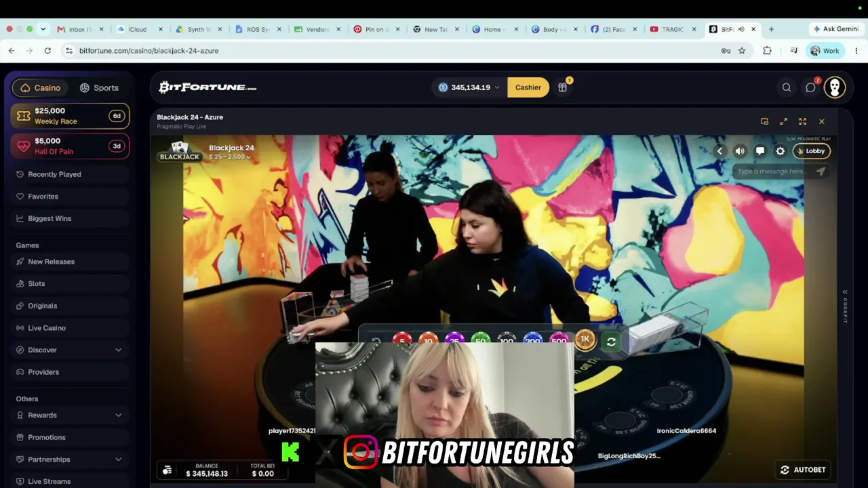Expand game frame with diagonal arrows icon

tap(783, 121)
